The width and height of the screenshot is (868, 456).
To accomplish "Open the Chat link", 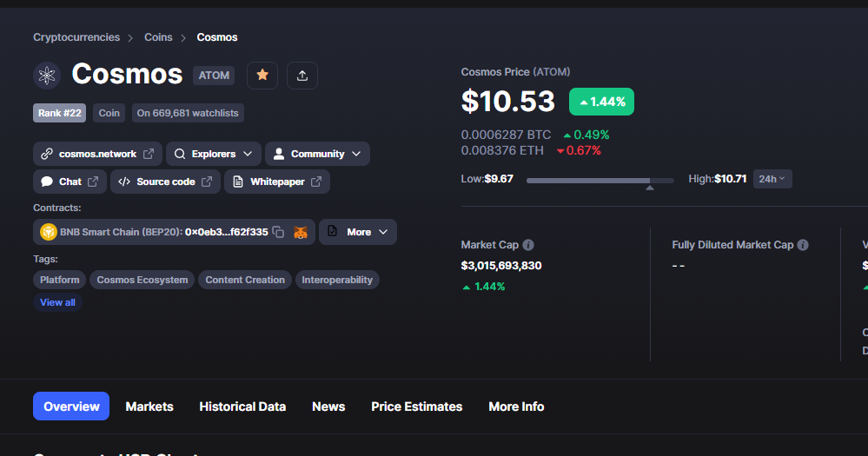I will (x=70, y=182).
